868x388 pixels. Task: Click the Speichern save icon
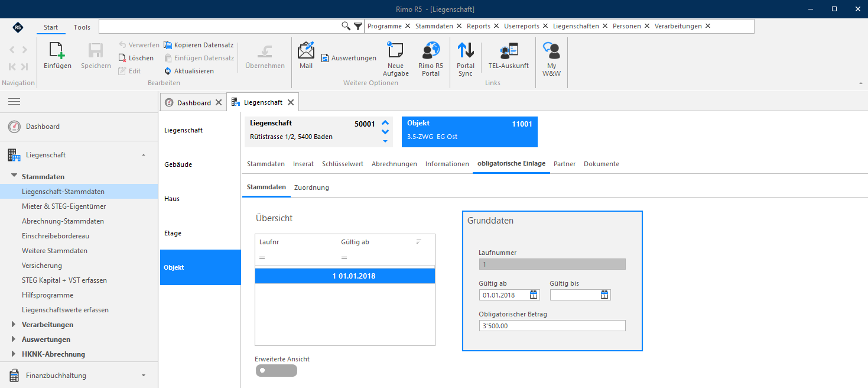click(x=96, y=51)
